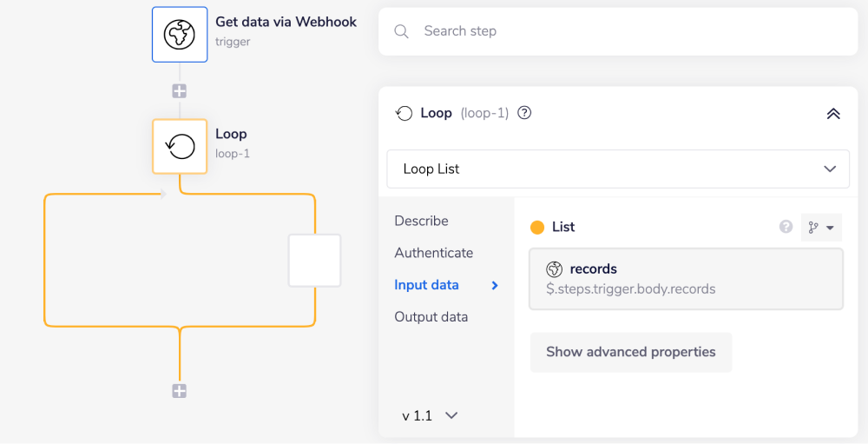Switch to the Describe tab
The width and height of the screenshot is (868, 444).
(421, 221)
